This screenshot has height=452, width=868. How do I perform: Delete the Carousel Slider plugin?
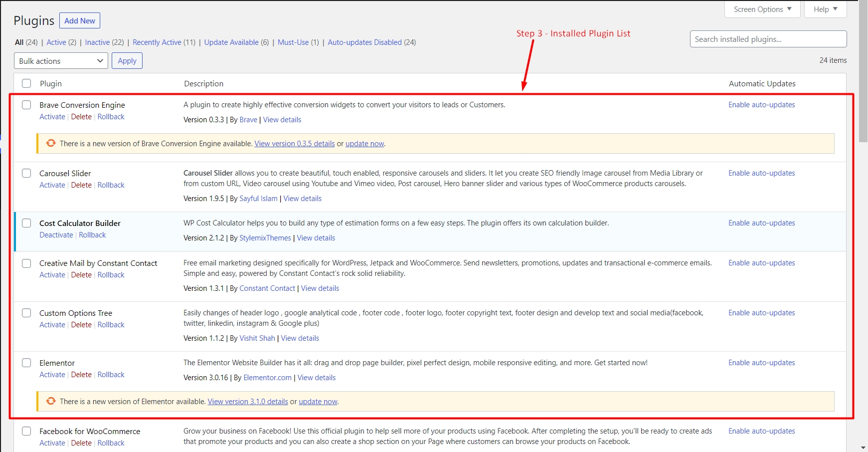[81, 185]
